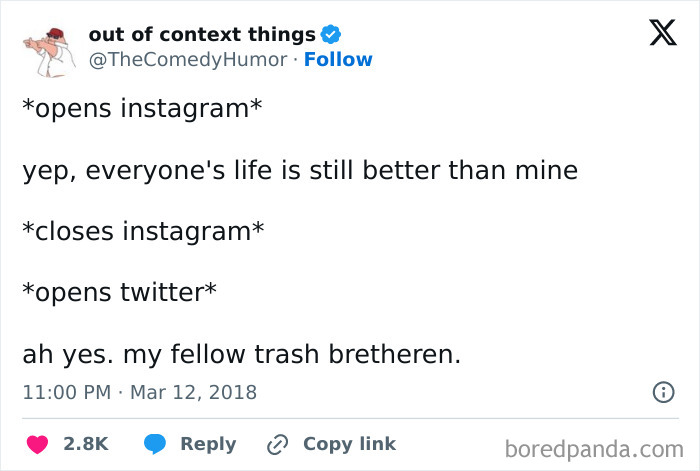Click the 2.8K likes count

(x=85, y=444)
